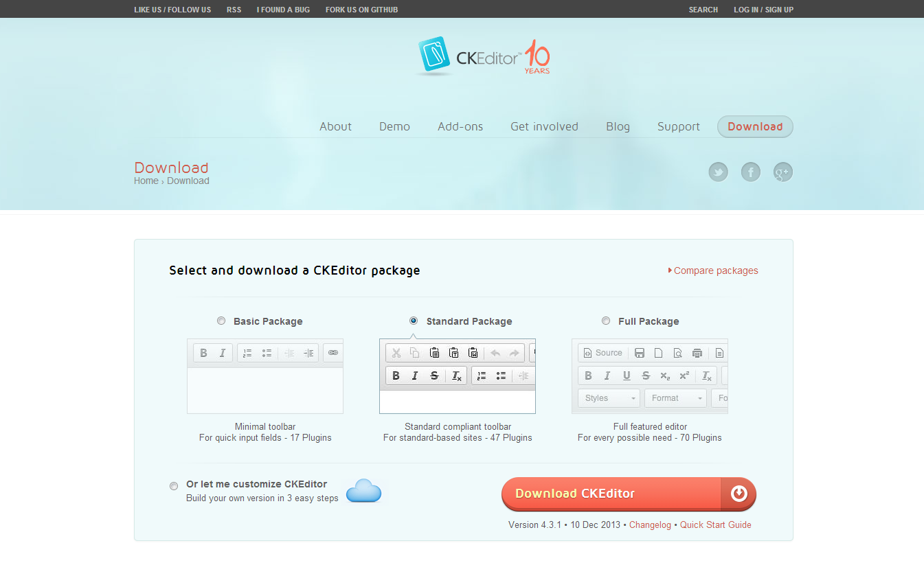Select the Basic Package radio button
Screen dimensions: 924x576
[221, 321]
